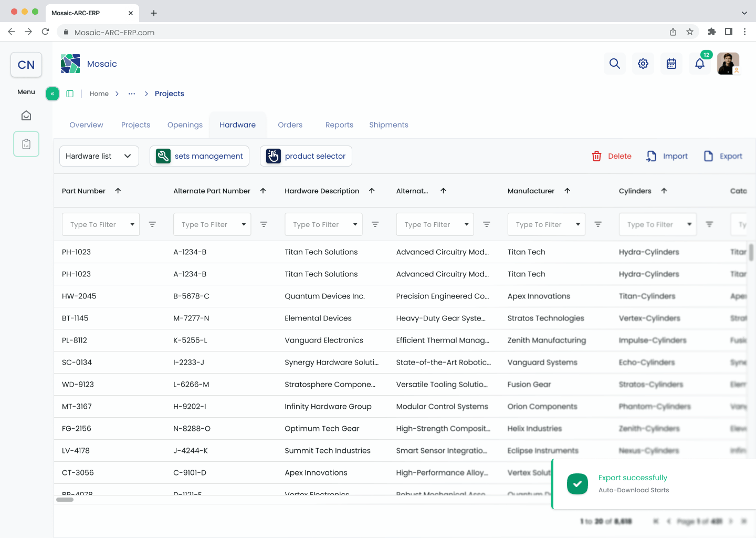Sort by Manufacturer arrow
The height and width of the screenshot is (538, 756).
click(x=567, y=191)
